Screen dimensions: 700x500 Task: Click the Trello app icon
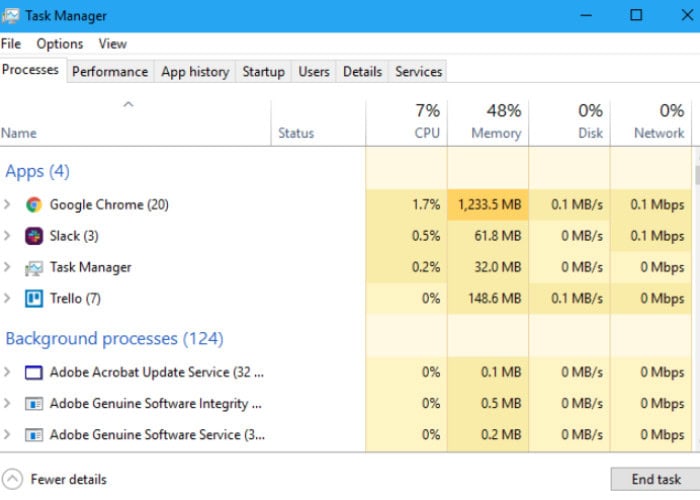click(x=34, y=299)
